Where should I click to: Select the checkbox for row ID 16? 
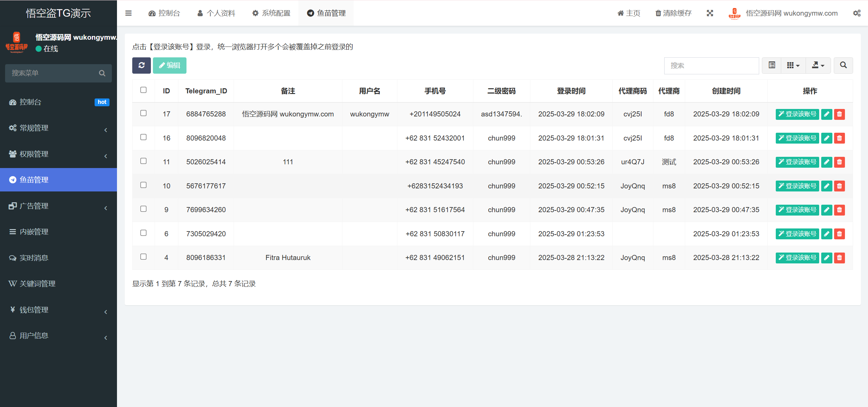[x=143, y=137]
